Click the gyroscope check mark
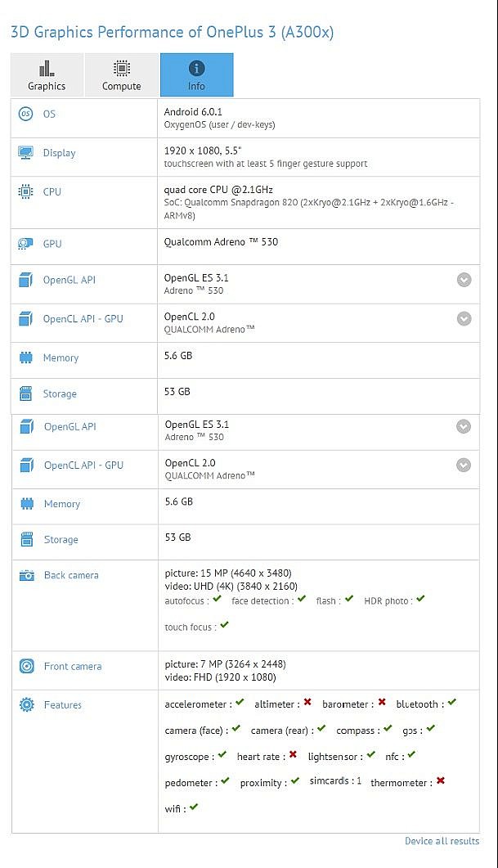 pyautogui.click(x=222, y=754)
